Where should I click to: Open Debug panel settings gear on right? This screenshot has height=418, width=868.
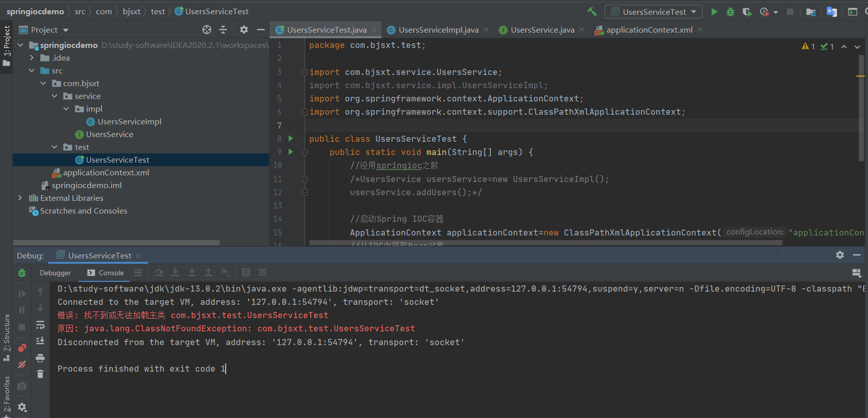coord(840,255)
